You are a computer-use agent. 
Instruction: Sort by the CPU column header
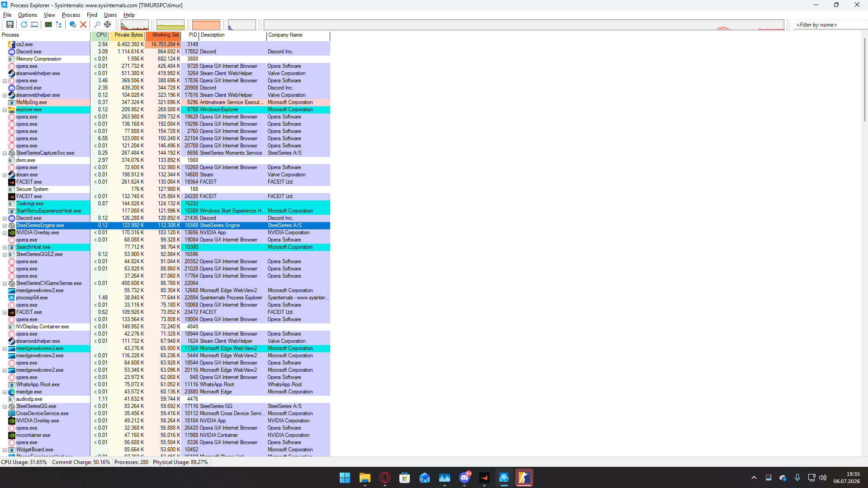pos(100,35)
